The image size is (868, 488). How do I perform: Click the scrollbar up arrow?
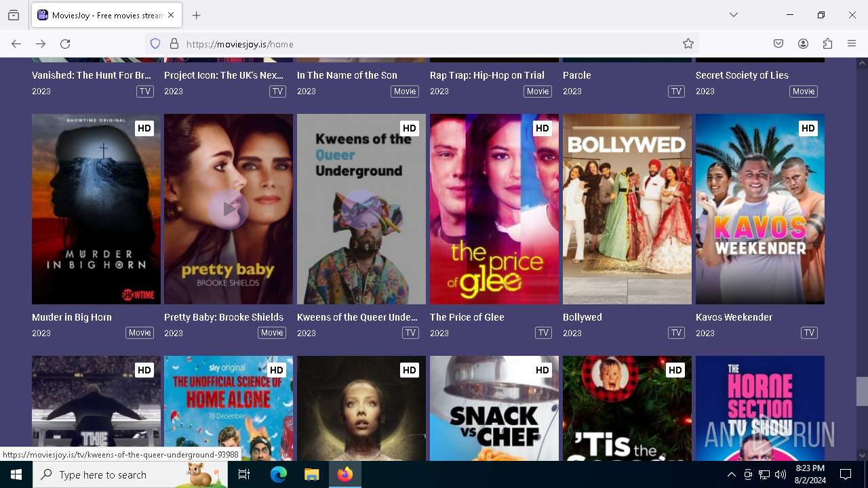tap(862, 63)
